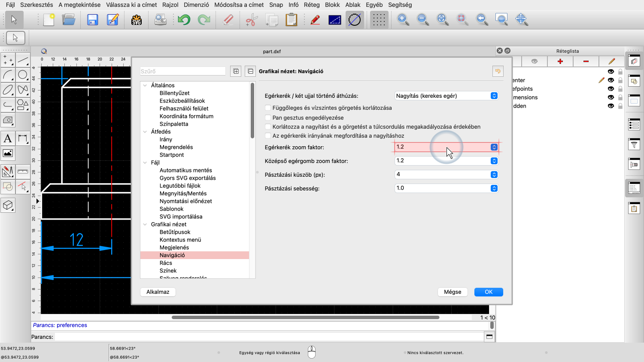644x362 pixels.
Task: Click the Zoom in magnifier icon
Action: [403, 20]
